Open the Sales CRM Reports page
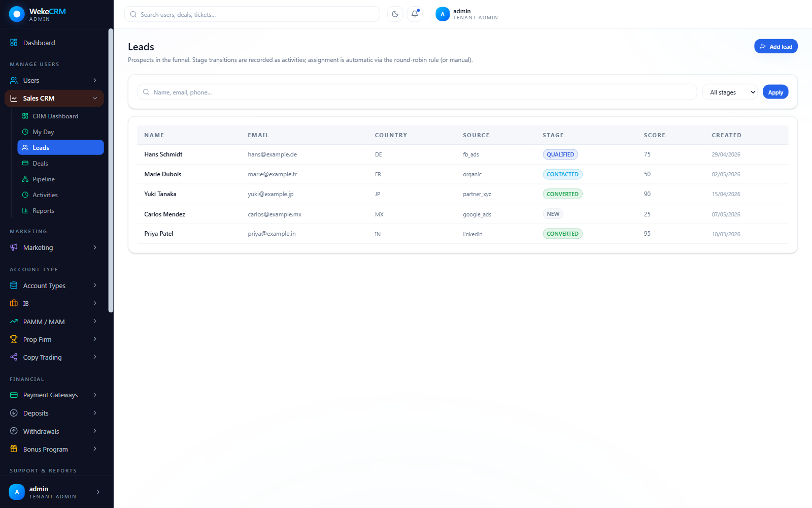 [60, 211]
